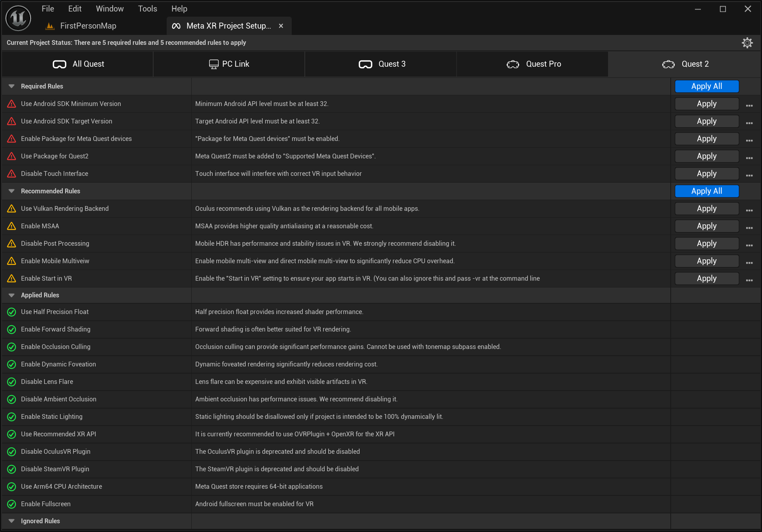This screenshot has width=762, height=532.
Task: Click the warning icon next to Enable MSAA
Action: [x=11, y=226]
